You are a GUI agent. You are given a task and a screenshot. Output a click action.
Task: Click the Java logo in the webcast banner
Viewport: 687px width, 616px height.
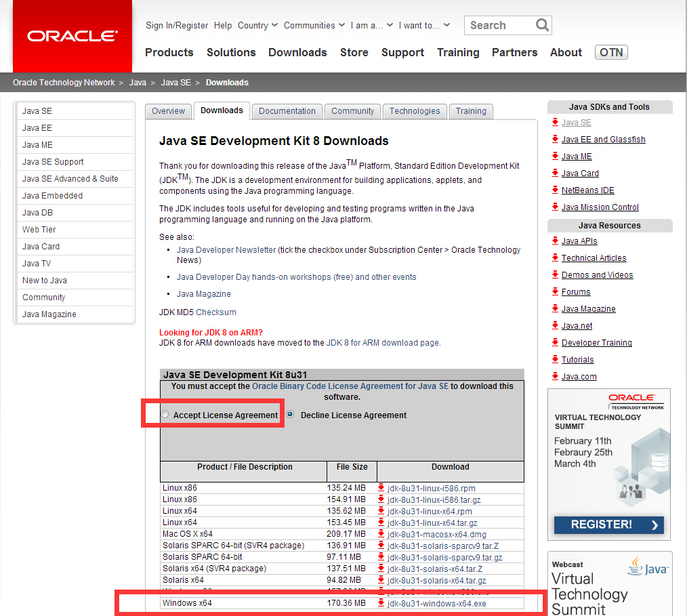(648, 566)
